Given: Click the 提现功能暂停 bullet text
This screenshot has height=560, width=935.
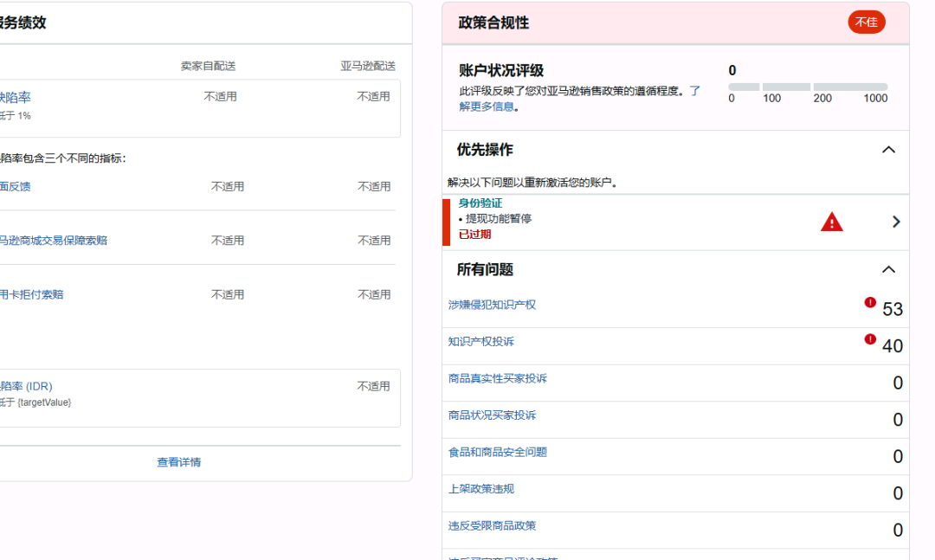Looking at the screenshot, I should (499, 219).
